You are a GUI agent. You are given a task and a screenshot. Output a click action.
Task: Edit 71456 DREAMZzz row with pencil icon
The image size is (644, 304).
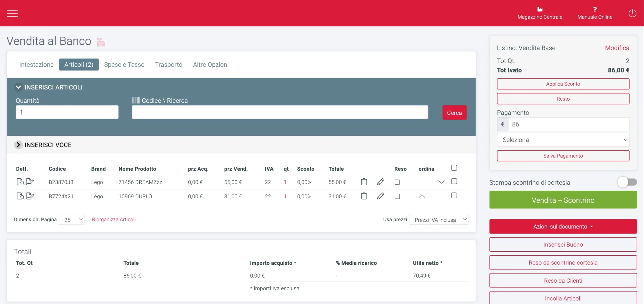click(381, 182)
